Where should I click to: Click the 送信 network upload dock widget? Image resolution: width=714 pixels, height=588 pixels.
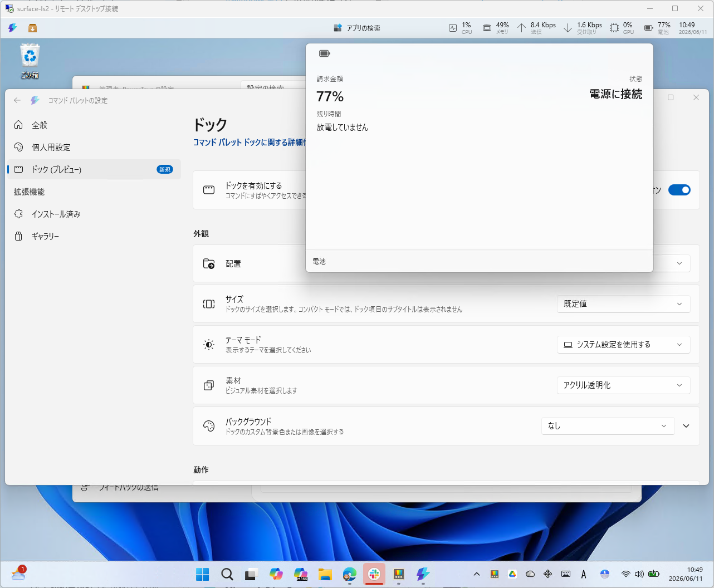pyautogui.click(x=537, y=28)
